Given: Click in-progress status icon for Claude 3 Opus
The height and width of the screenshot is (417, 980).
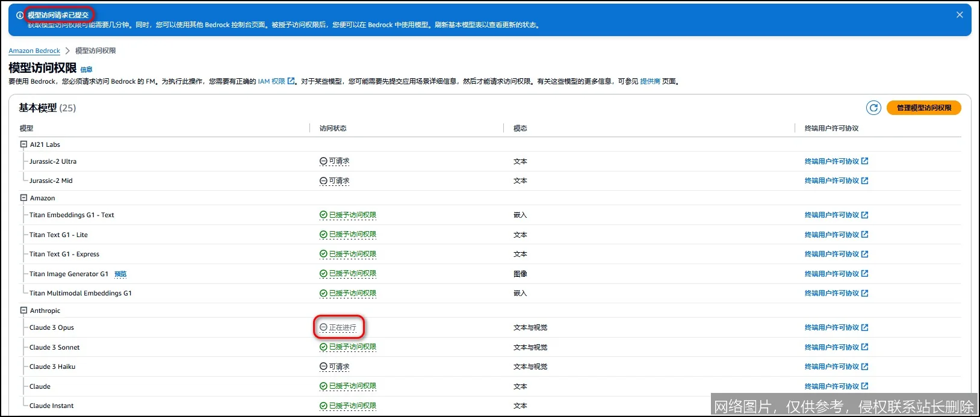Looking at the screenshot, I should click(x=323, y=327).
